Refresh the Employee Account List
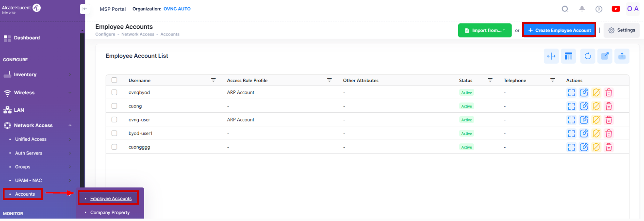The width and height of the screenshot is (644, 221). click(x=588, y=56)
